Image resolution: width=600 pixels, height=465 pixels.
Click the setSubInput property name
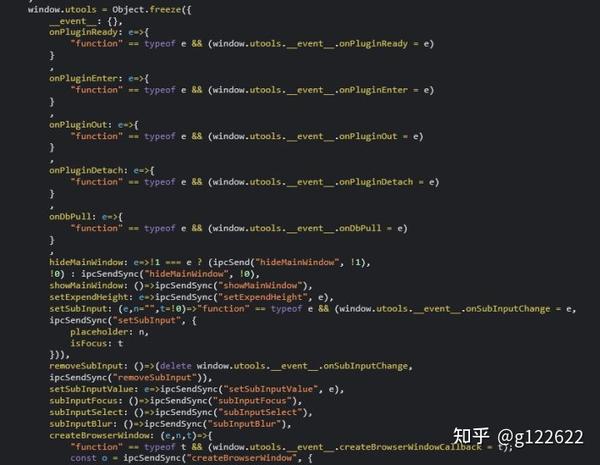click(78, 309)
